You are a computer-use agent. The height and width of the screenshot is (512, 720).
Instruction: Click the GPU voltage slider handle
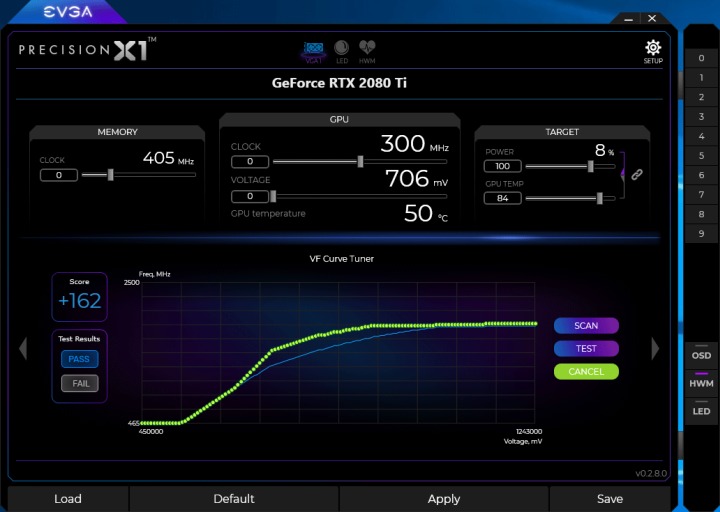[x=273, y=197]
